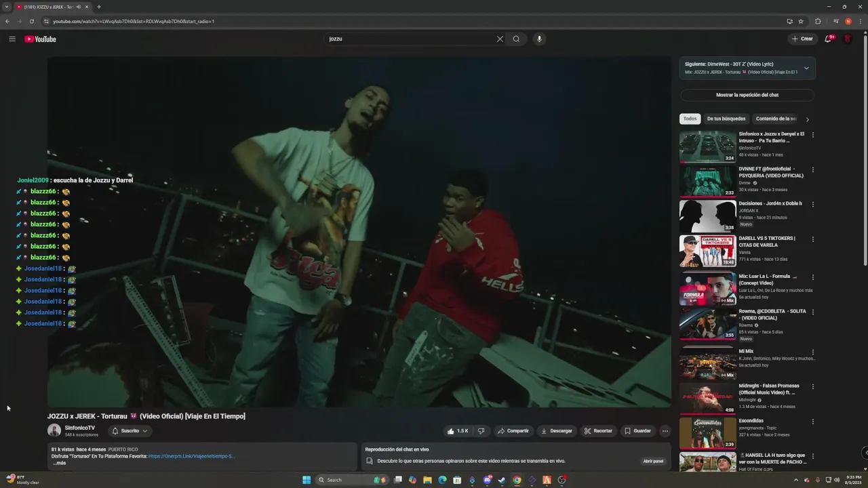Image resolution: width=868 pixels, height=488 pixels.
Task: Open the Sinfonico x Jozzu x Denyel thumbnail
Action: point(707,146)
